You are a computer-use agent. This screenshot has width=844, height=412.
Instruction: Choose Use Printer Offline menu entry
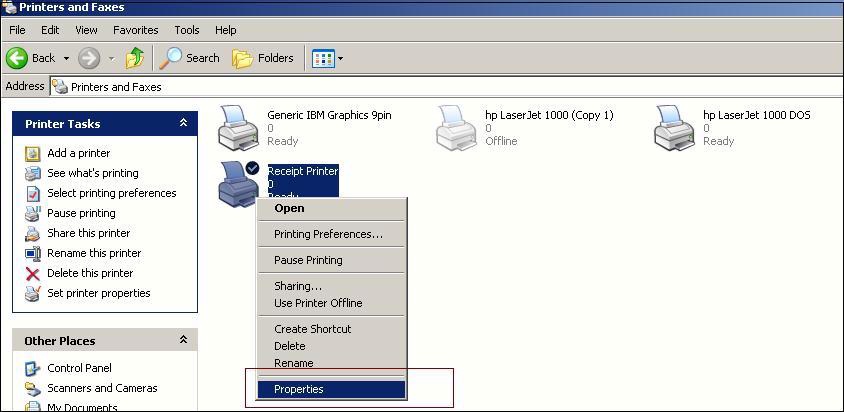tap(318, 303)
